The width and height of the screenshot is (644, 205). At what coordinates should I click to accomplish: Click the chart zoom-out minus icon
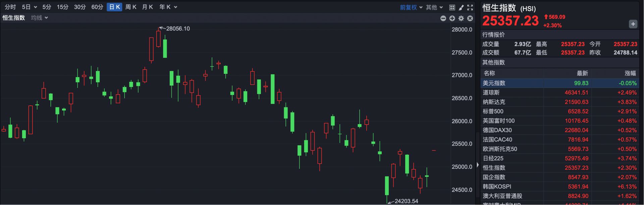click(443, 18)
